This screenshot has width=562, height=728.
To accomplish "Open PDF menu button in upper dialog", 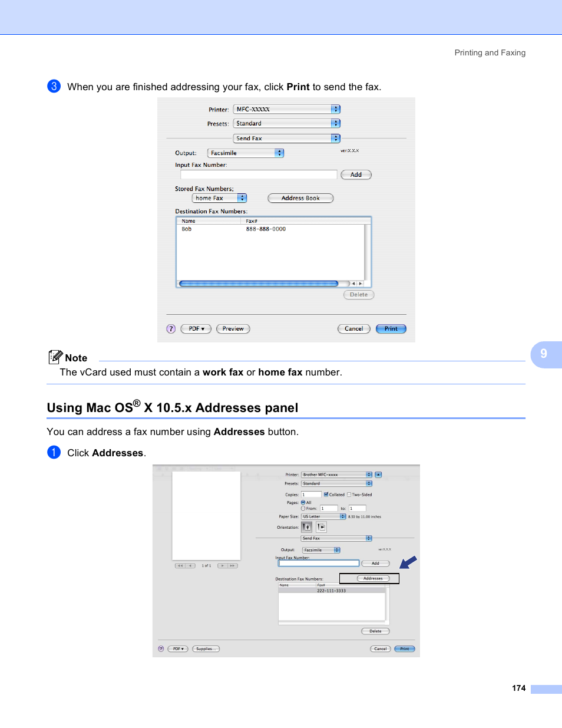I will click(196, 329).
